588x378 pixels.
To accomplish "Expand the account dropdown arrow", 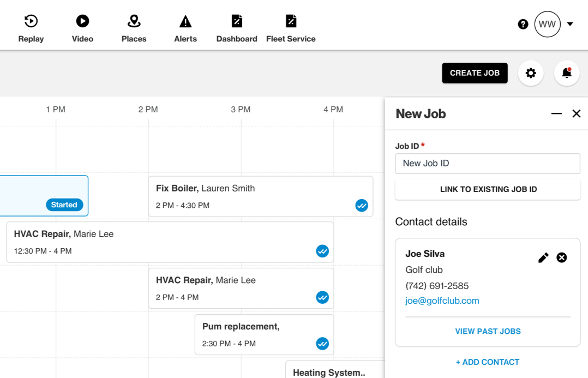I will pyautogui.click(x=570, y=24).
